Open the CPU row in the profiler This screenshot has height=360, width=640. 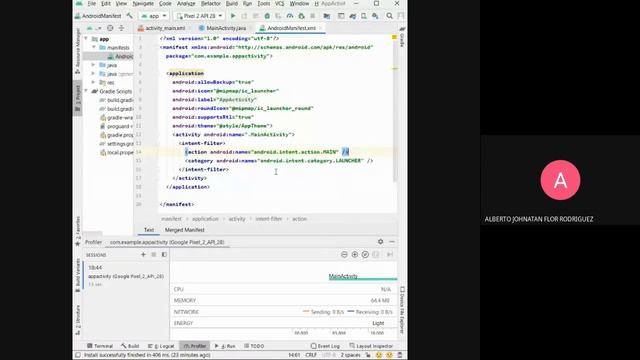click(284, 289)
